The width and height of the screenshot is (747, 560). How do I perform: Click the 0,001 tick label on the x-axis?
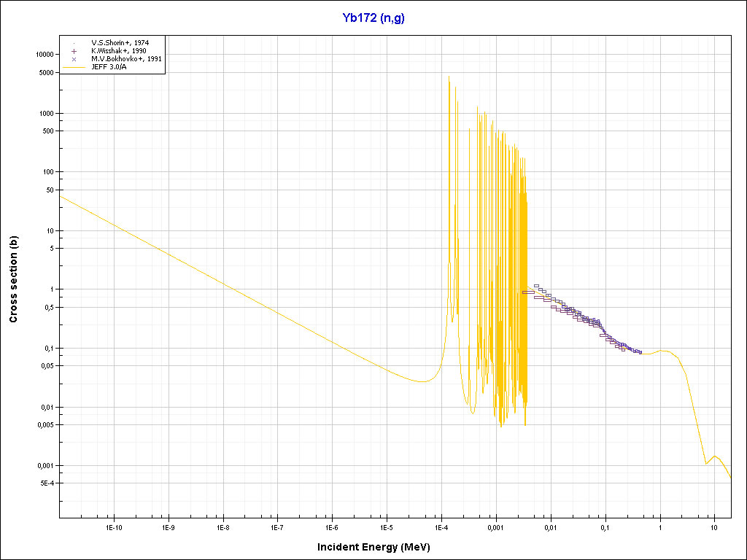495,526
